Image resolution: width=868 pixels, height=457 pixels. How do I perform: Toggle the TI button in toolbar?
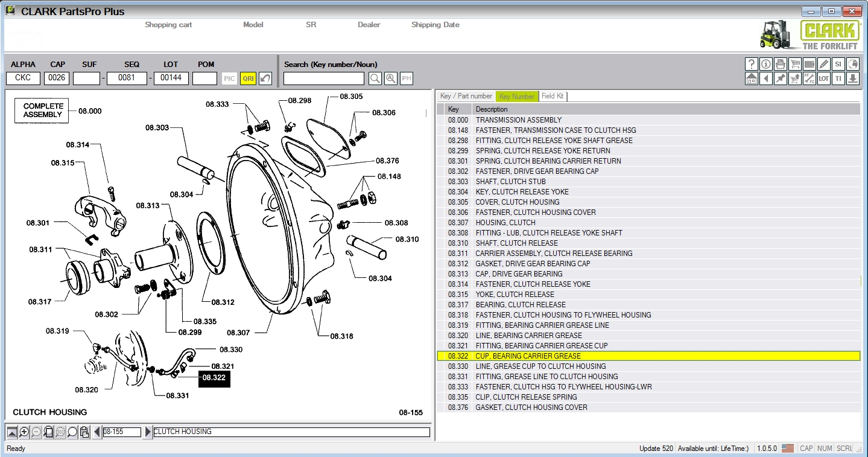pyautogui.click(x=838, y=78)
